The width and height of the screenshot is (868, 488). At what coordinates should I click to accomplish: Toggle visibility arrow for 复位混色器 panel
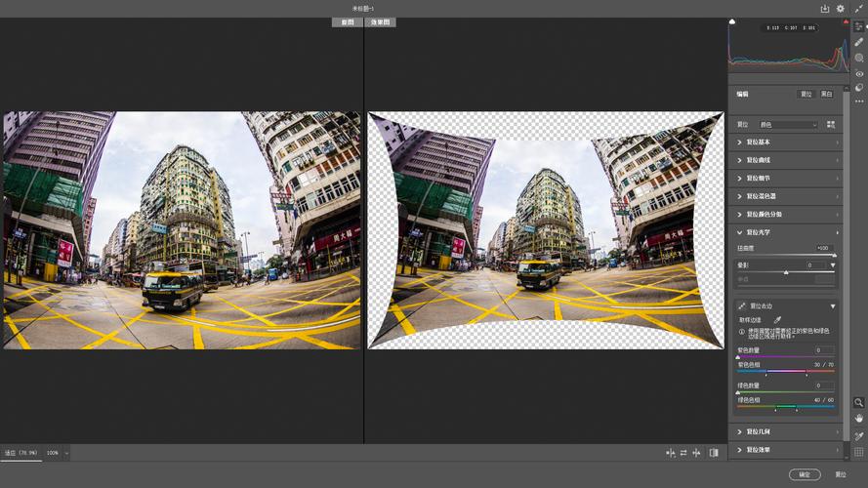click(x=837, y=196)
